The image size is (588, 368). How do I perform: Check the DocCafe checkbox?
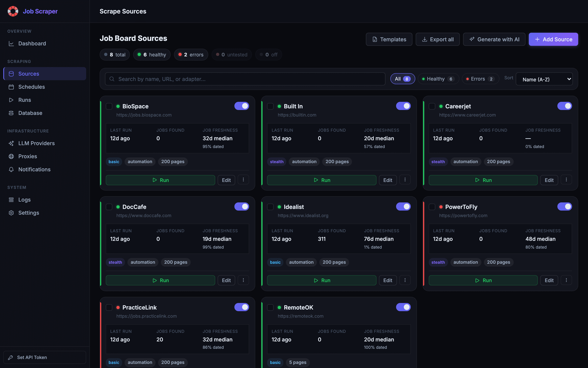coord(109,207)
